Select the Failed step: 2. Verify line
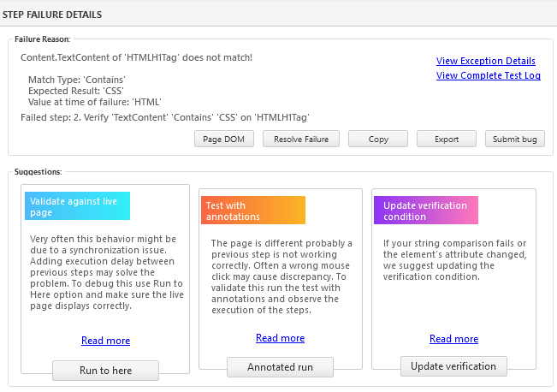The width and height of the screenshot is (557, 392). point(165,117)
